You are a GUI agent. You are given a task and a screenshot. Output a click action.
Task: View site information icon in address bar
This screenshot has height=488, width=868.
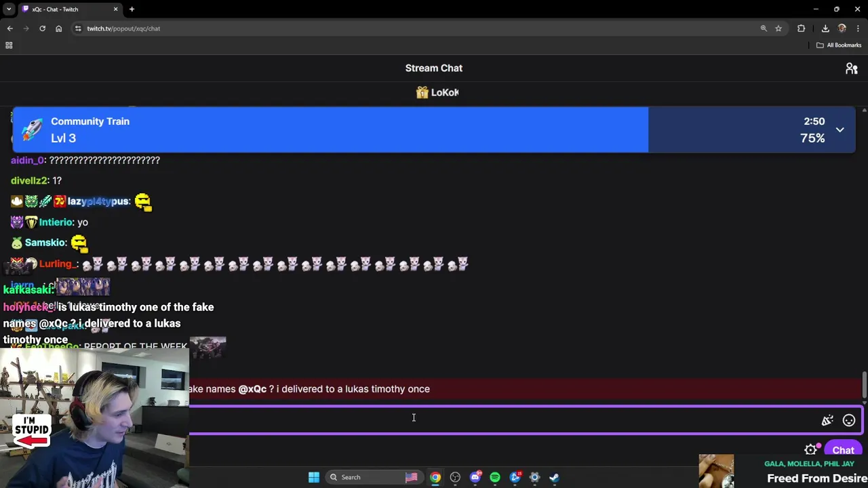tap(78, 28)
